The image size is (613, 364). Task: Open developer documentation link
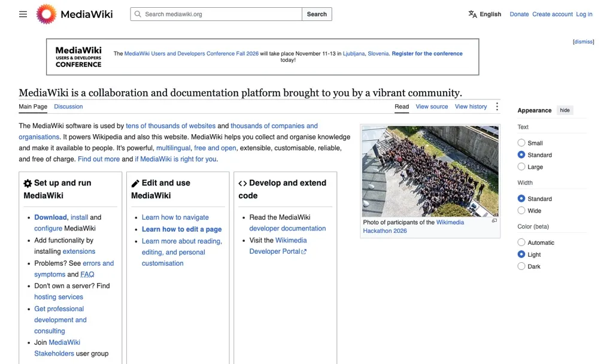pos(287,228)
